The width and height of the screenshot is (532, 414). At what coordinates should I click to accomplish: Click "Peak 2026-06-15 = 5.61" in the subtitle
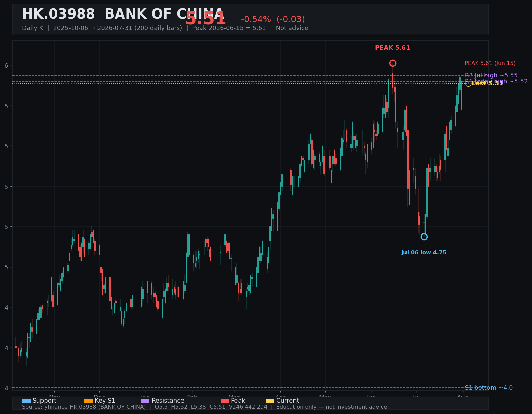click(229, 28)
